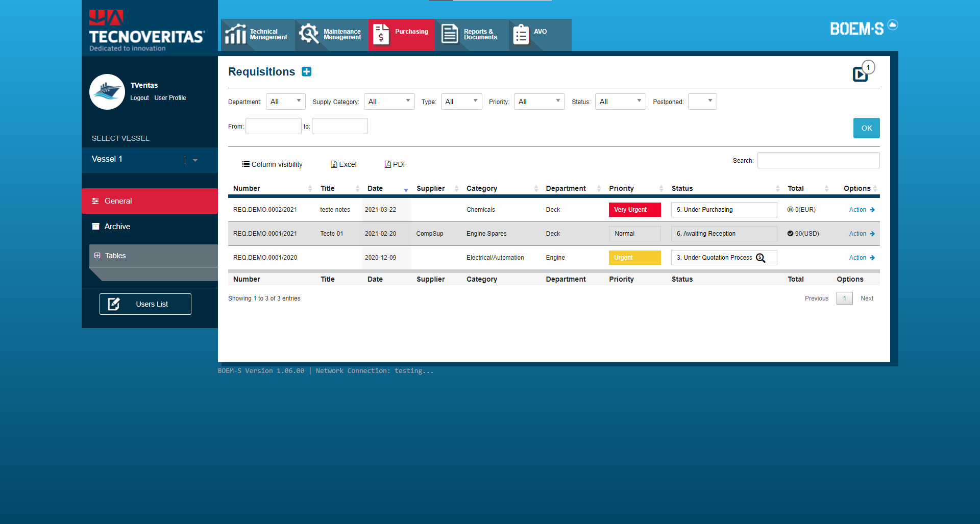Open the Technical Management module
Screen dimensions: 980x524
coord(258,34)
